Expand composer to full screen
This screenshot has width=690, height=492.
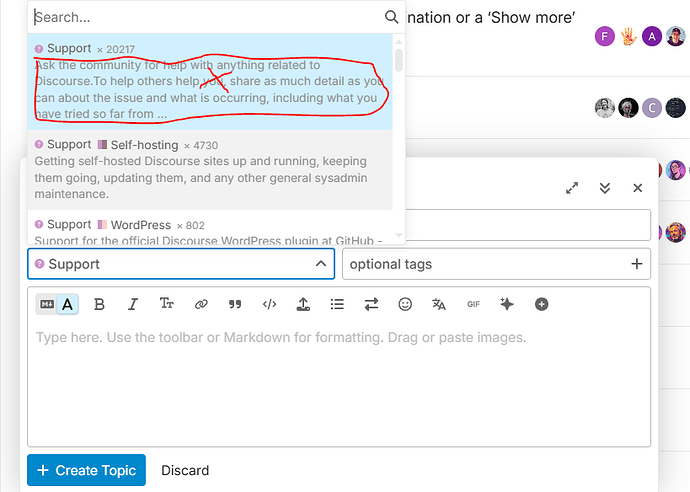click(x=572, y=188)
